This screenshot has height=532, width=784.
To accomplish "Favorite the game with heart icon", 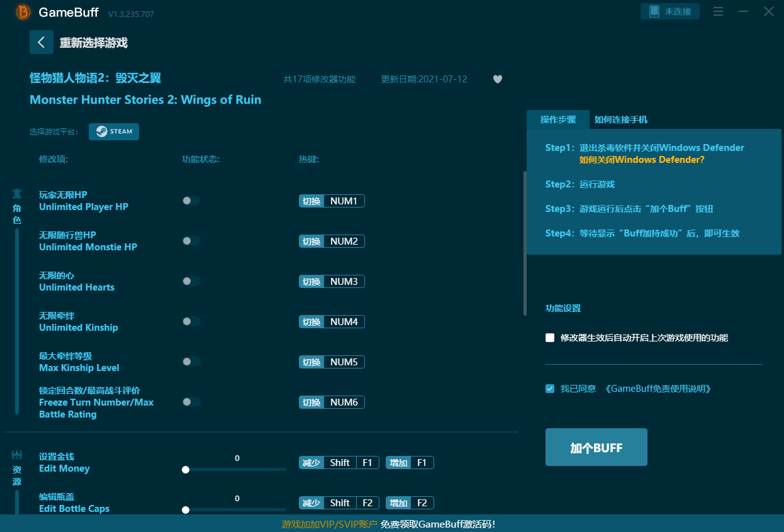I will (498, 79).
